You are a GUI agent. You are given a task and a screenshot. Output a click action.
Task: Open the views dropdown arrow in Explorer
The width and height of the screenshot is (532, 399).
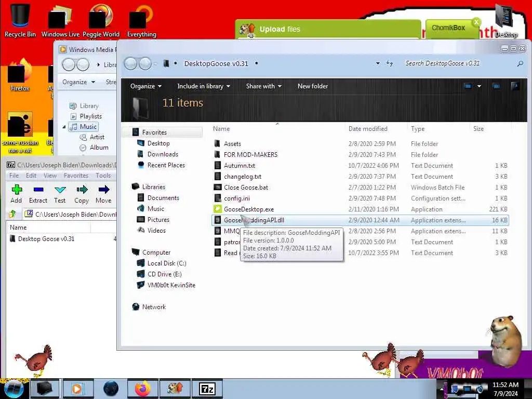pos(479,86)
